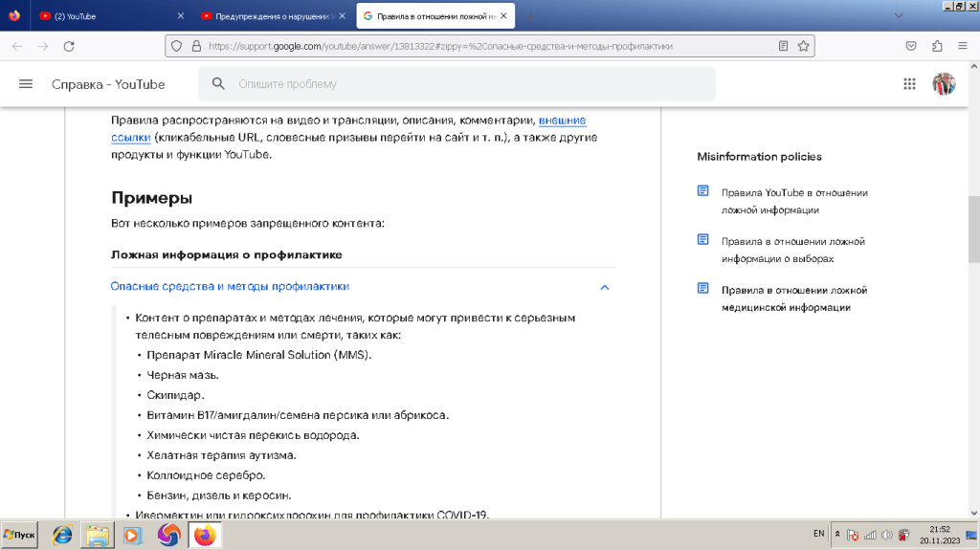
Task: Reload the current page
Action: [68, 45]
